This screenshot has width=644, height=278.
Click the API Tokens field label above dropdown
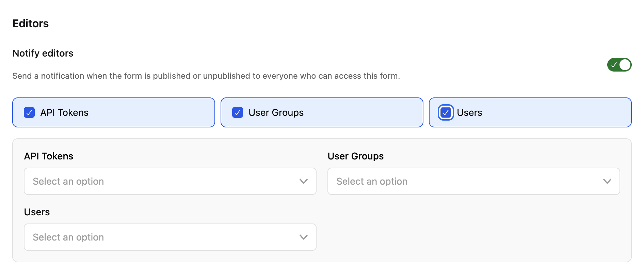click(49, 156)
